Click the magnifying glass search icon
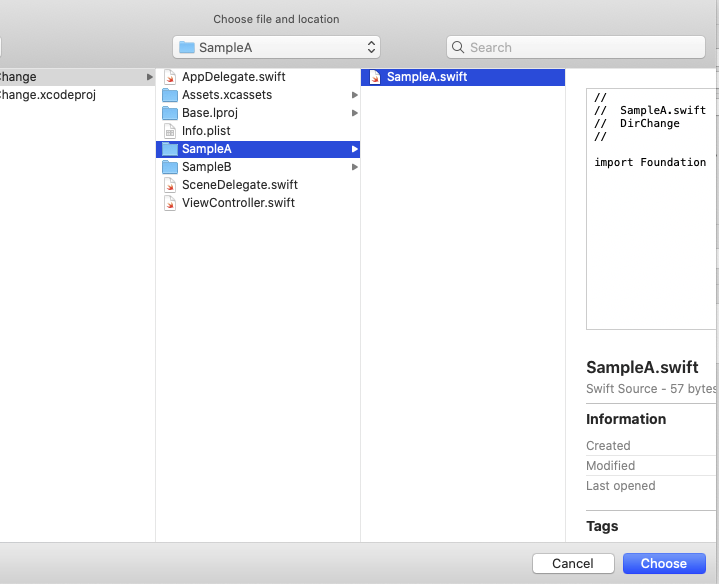Screen dimensions: 719x584 458,47
